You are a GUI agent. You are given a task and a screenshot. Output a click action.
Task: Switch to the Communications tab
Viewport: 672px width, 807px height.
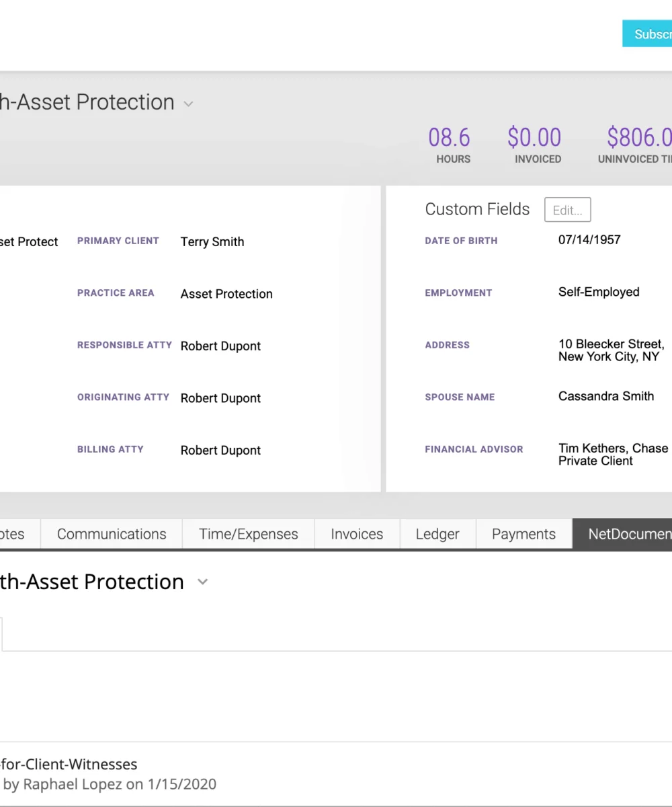pyautogui.click(x=112, y=534)
